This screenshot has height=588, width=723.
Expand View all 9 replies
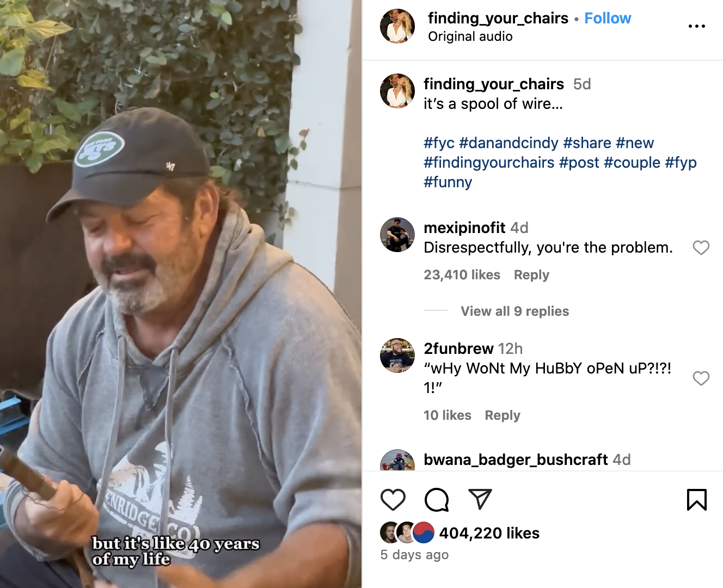514,311
